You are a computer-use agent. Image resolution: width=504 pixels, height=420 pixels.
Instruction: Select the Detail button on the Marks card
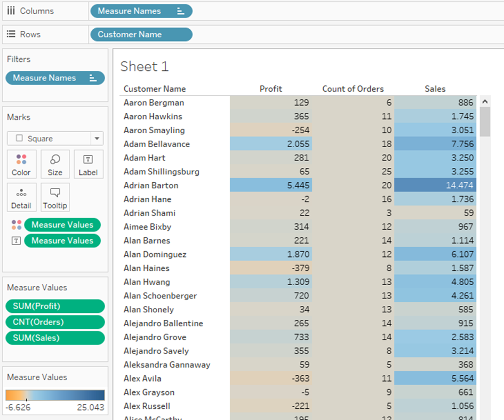click(21, 197)
